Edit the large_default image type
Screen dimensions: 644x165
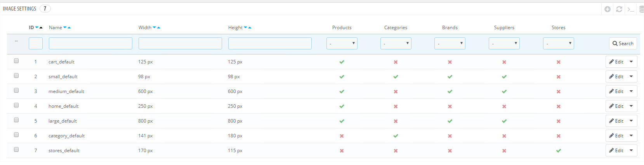(616, 121)
